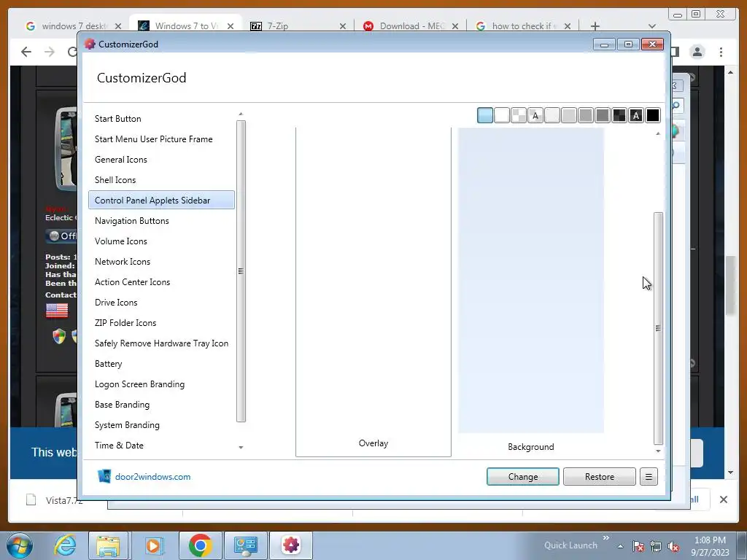Dismiss the Chrome downloads bar
The height and width of the screenshot is (560, 747).
pos(723,499)
